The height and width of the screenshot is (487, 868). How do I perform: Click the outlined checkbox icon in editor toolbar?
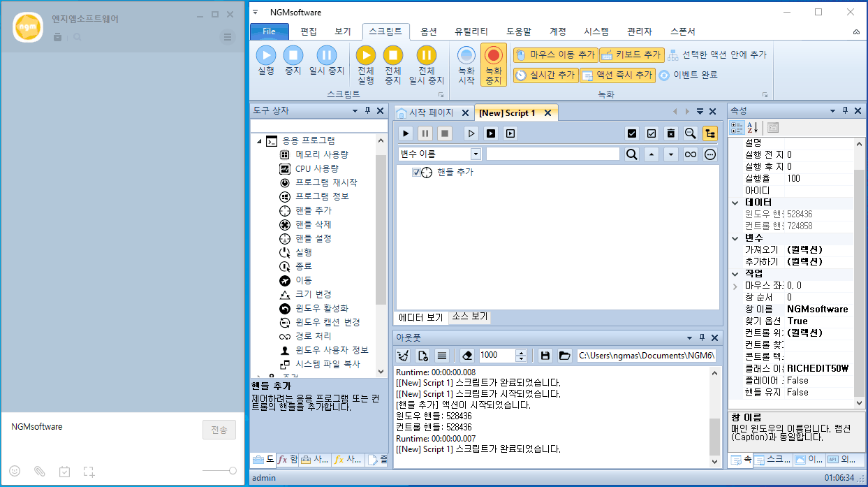coord(652,133)
